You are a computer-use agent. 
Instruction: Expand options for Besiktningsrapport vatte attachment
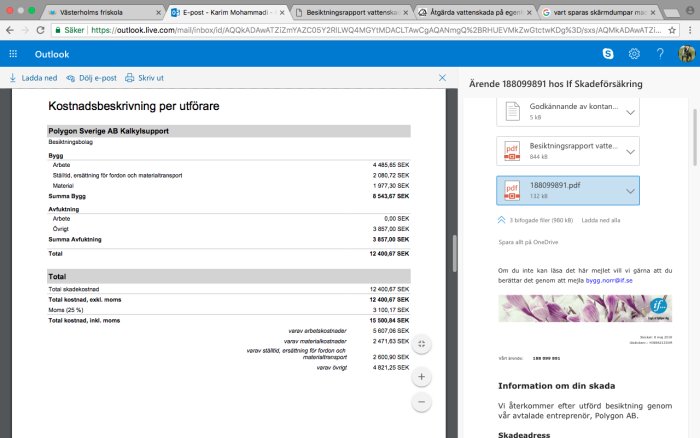coord(630,152)
